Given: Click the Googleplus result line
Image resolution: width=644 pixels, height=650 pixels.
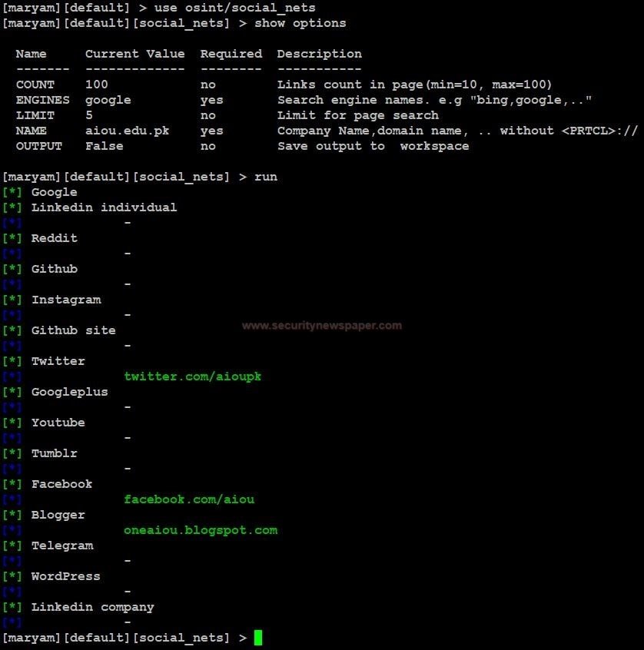Looking at the screenshot, I should (70, 392).
